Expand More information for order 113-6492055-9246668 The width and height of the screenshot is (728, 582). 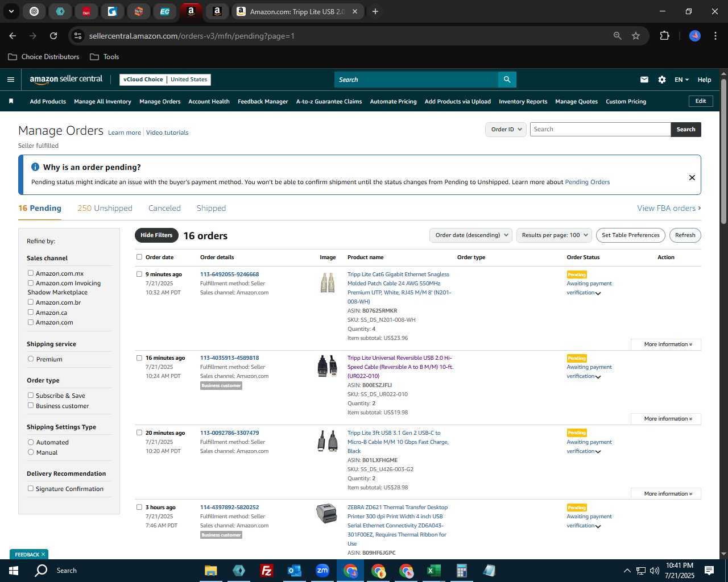666,344
